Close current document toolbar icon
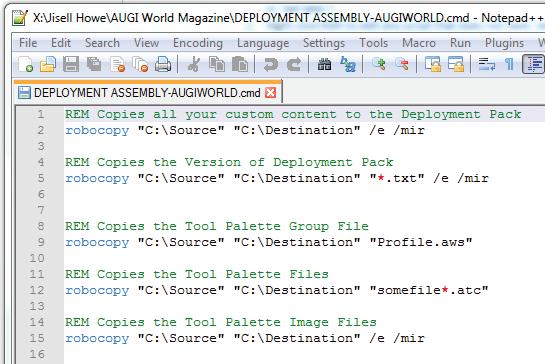The width and height of the screenshot is (545, 364). click(x=117, y=64)
